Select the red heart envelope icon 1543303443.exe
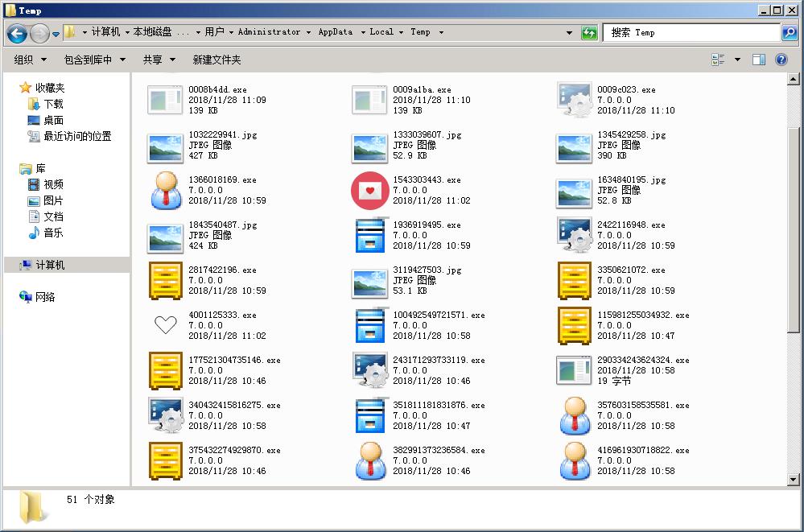Screen dimensions: 804x532 click(x=370, y=191)
